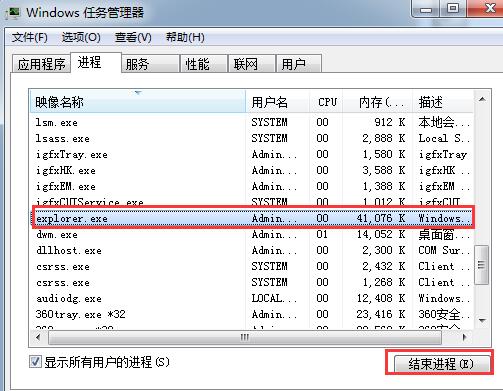The image size is (503, 391).
Task: Click vertical scrollbar down arrow
Action: click(x=482, y=321)
